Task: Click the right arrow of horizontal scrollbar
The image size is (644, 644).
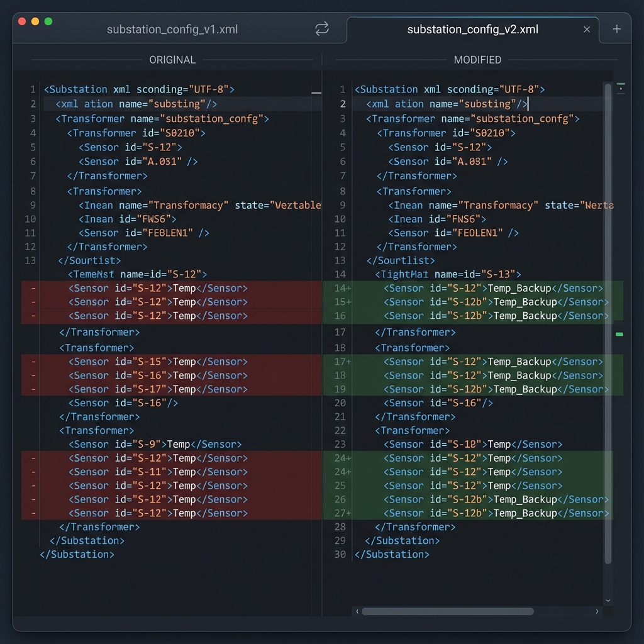Action: click(x=597, y=611)
